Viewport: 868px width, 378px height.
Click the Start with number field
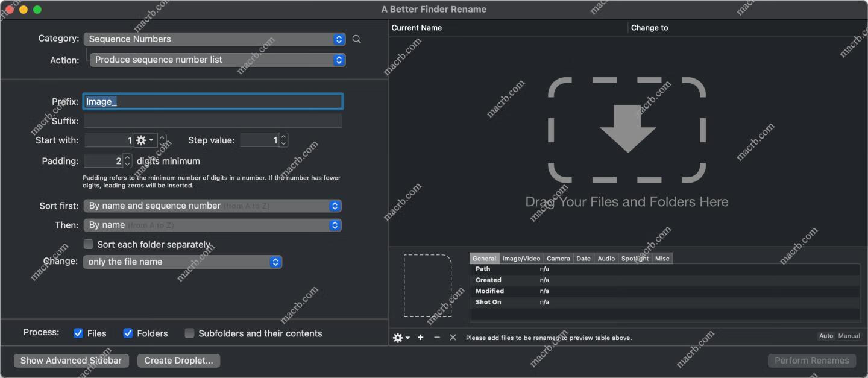[109, 140]
